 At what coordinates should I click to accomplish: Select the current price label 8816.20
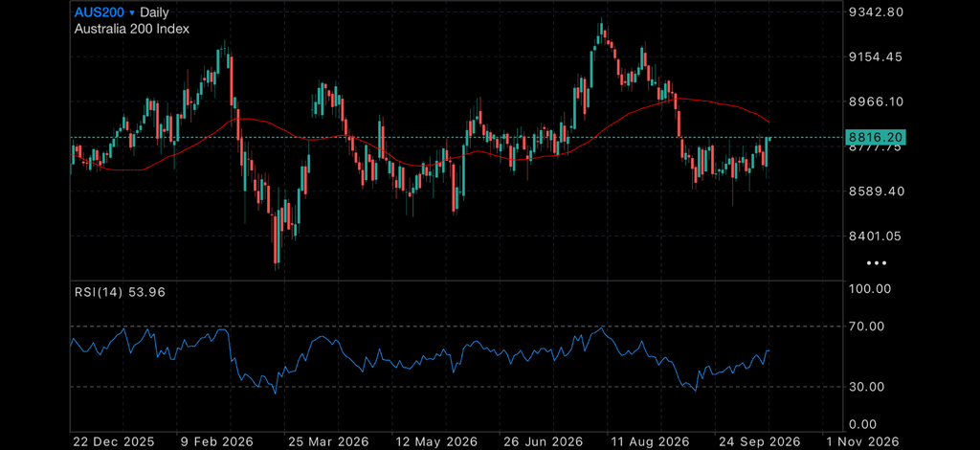875,137
